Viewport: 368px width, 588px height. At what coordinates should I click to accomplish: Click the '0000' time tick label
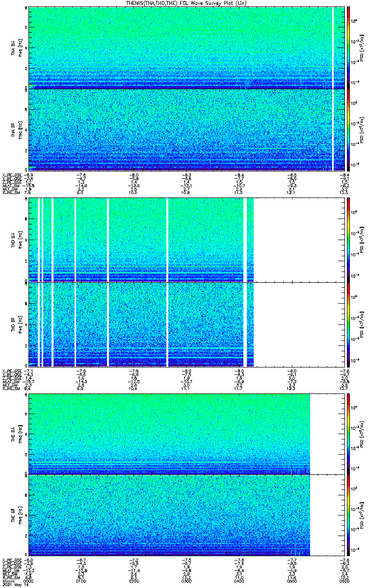pyautogui.click(x=29, y=581)
